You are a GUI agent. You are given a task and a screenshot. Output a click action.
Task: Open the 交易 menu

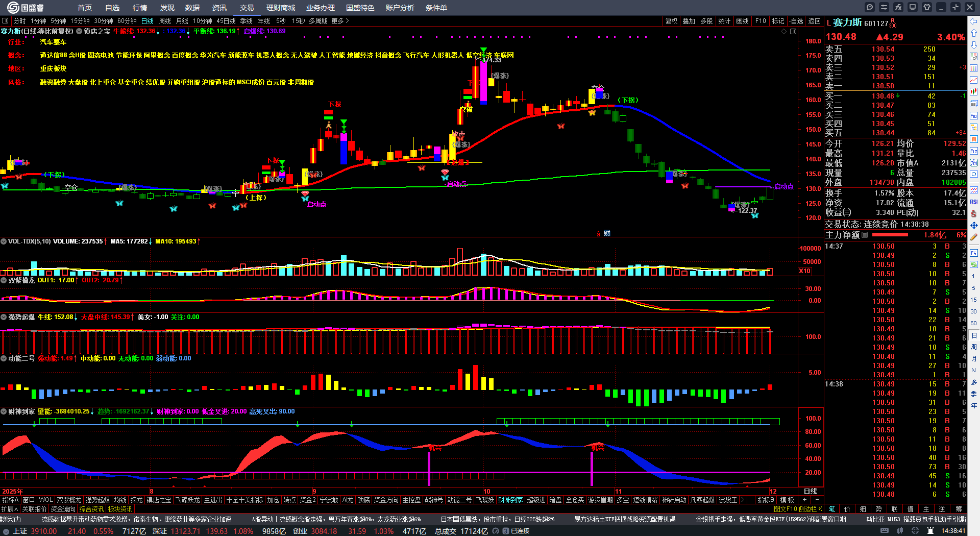tap(247, 8)
